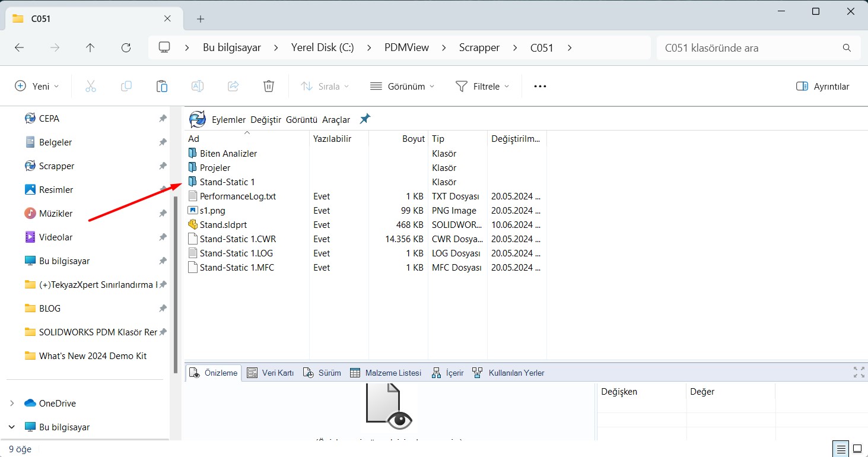The height and width of the screenshot is (457, 868).
Task: Click the Paste clipboard icon
Action: point(162,86)
